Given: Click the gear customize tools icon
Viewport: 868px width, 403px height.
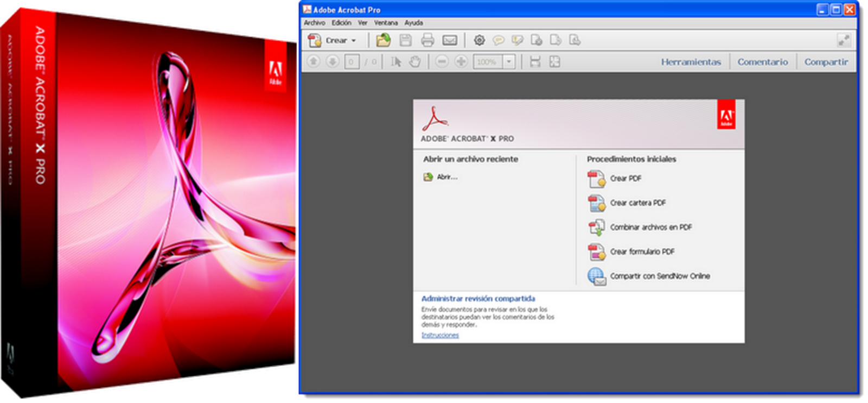Looking at the screenshot, I should (479, 40).
